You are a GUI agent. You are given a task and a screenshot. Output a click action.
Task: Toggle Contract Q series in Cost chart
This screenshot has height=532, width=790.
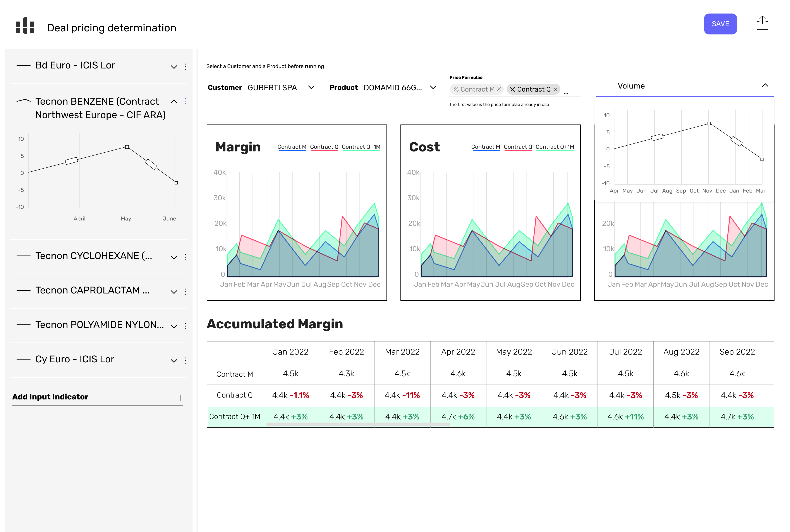[518, 147]
